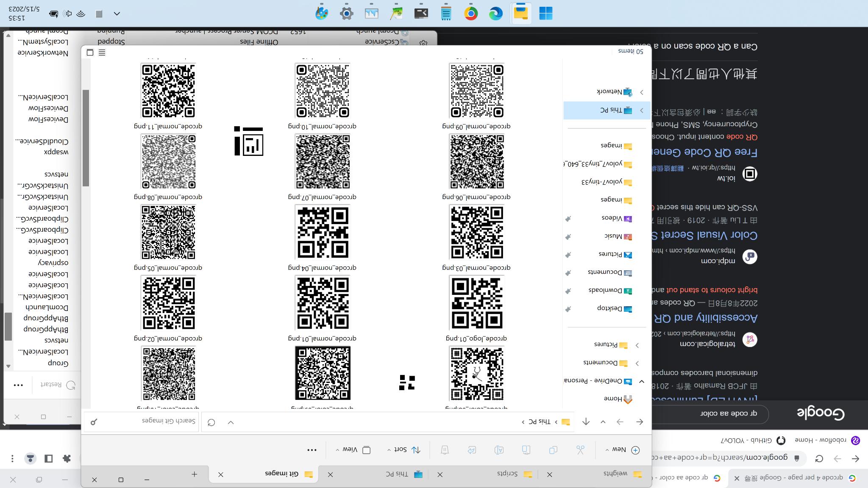
Task: Click the Share icon in File Explorer toolbar
Action: tap(472, 450)
